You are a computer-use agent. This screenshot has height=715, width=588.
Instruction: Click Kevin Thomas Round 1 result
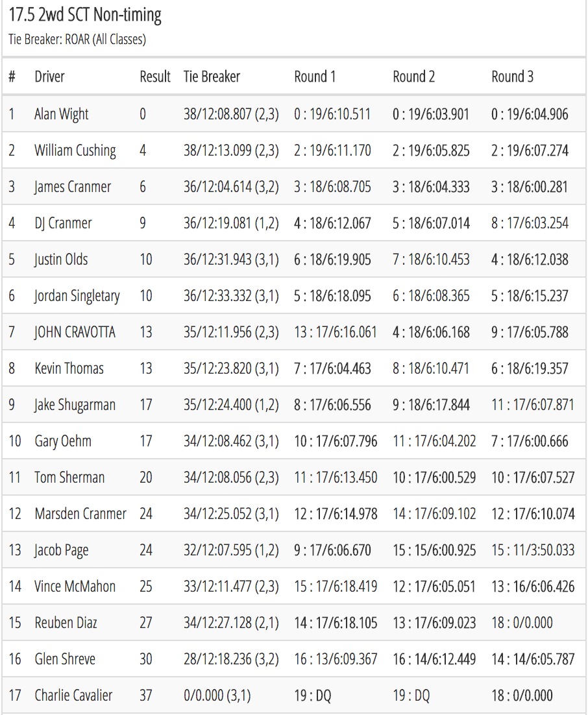click(332, 369)
